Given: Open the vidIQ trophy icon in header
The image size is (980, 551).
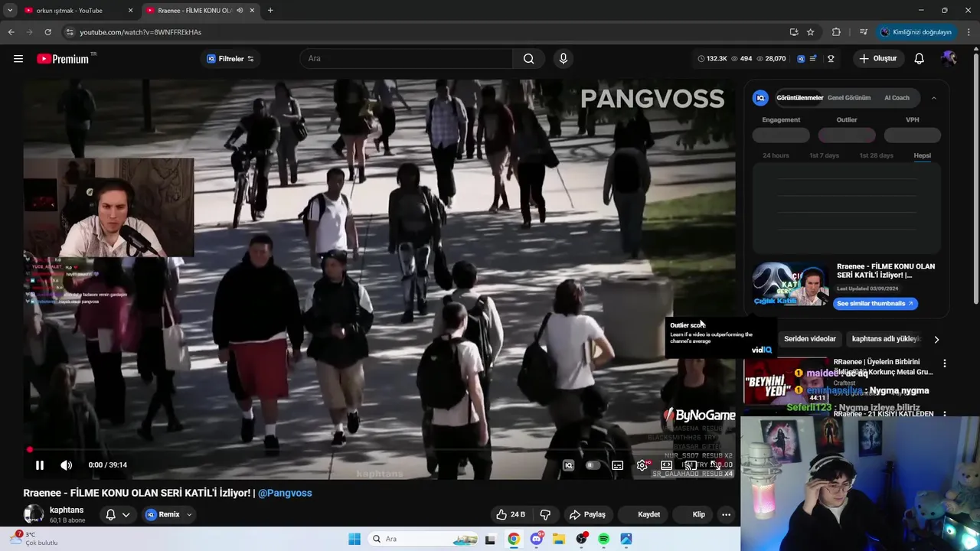Looking at the screenshot, I should point(831,59).
